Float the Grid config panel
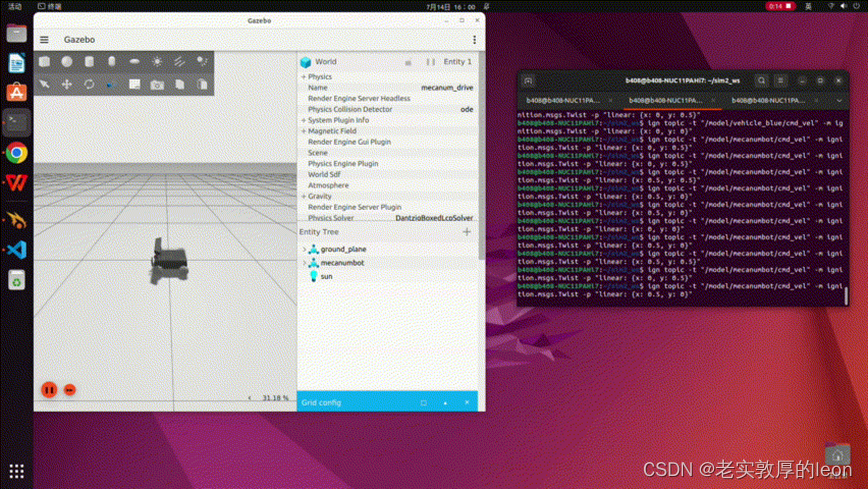The width and height of the screenshot is (868, 489). pos(423,403)
